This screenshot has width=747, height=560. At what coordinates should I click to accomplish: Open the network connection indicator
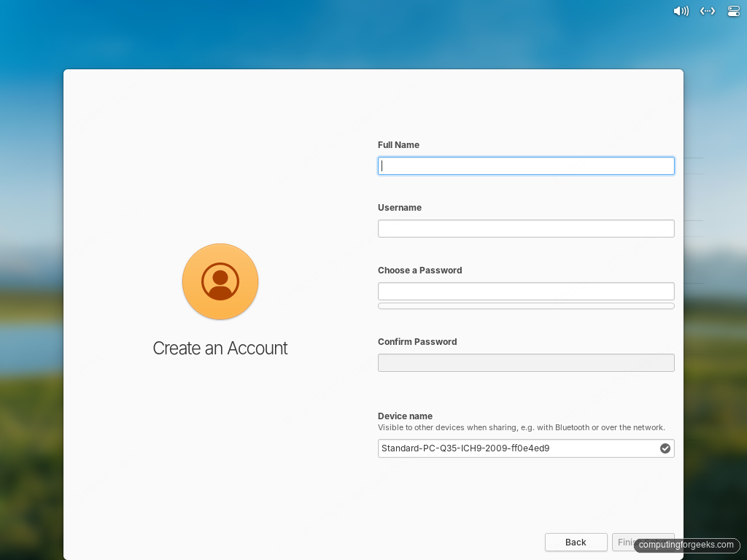[708, 11]
